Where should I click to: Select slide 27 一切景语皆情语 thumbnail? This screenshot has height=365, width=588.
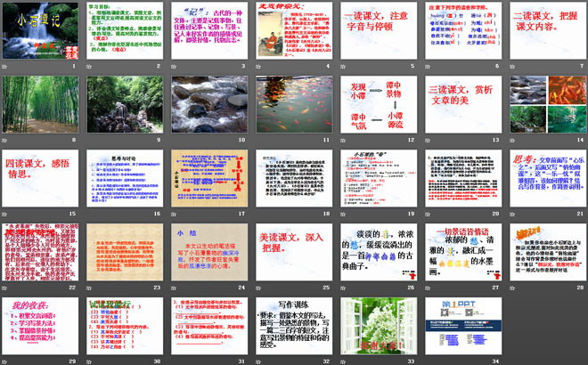463,252
